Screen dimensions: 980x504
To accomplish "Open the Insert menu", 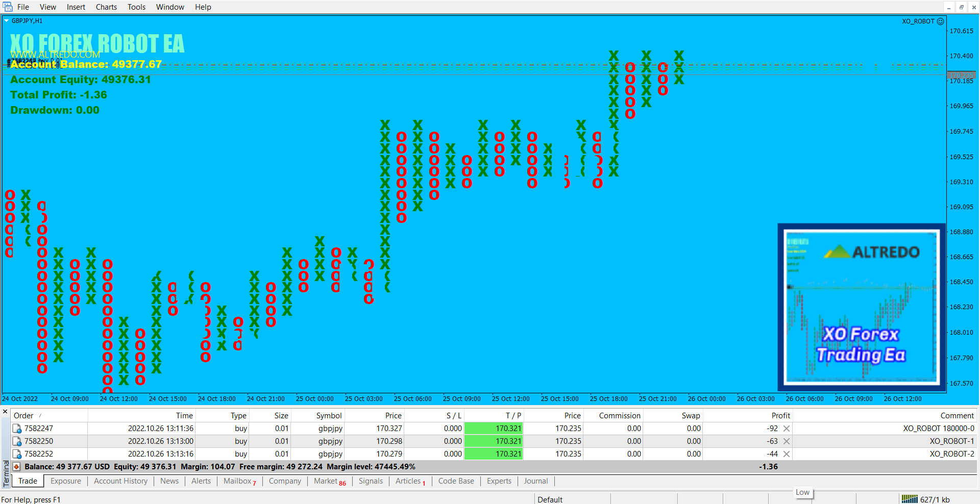I will tap(76, 7).
